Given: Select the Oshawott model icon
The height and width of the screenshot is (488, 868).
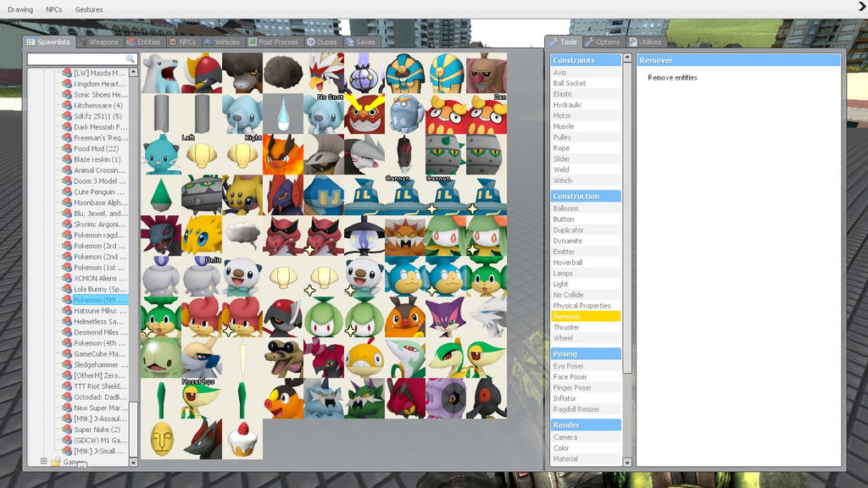Looking at the screenshot, I should click(x=242, y=275).
